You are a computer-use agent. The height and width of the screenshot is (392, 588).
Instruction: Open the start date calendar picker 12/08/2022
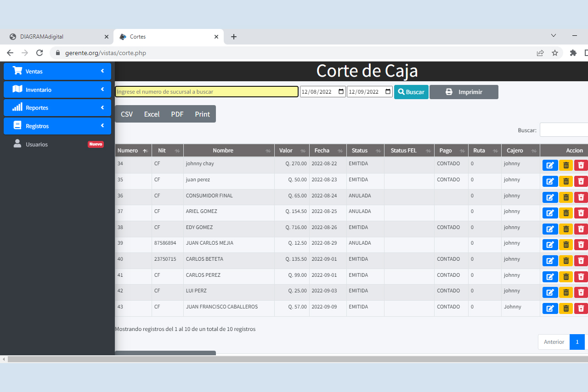click(341, 91)
